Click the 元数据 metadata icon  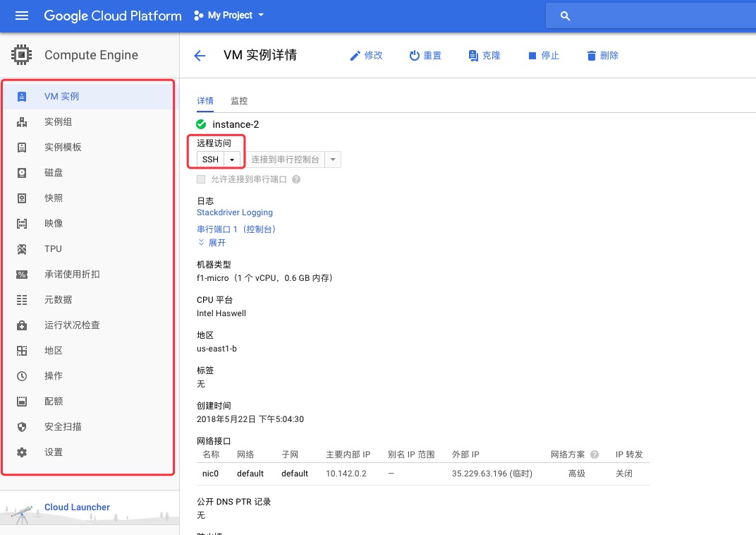tap(22, 299)
